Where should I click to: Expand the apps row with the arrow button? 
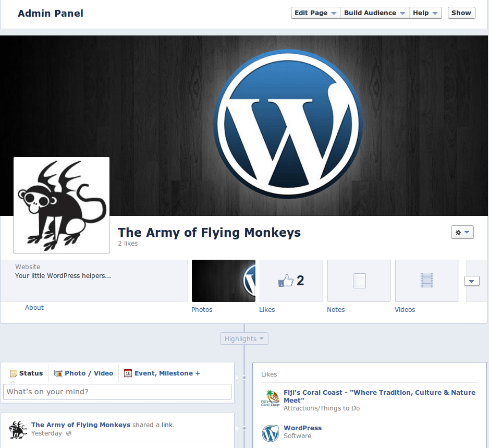(471, 281)
